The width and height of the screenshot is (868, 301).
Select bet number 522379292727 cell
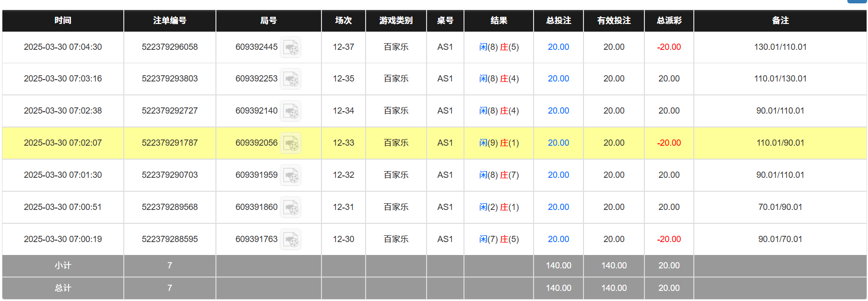coord(169,111)
